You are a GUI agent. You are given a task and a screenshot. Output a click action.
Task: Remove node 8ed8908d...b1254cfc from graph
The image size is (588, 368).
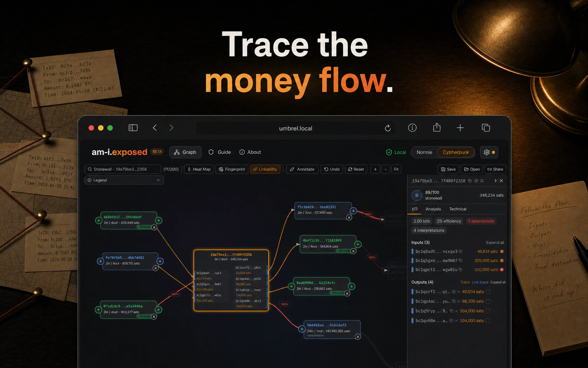(x=347, y=293)
